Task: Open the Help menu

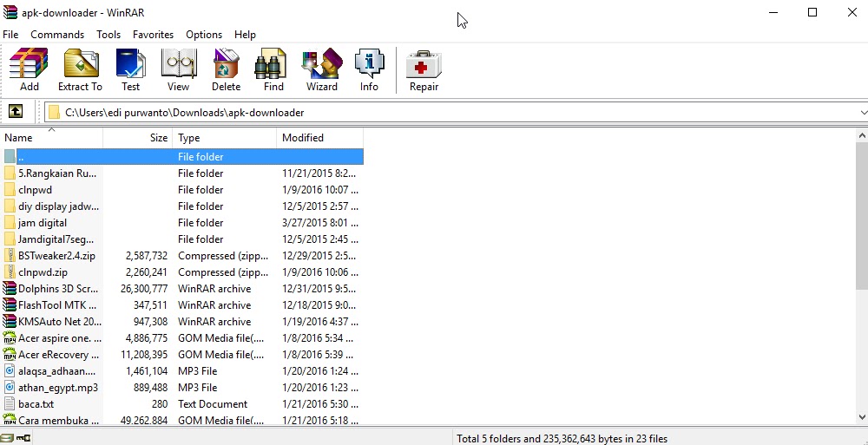Action: click(x=245, y=35)
